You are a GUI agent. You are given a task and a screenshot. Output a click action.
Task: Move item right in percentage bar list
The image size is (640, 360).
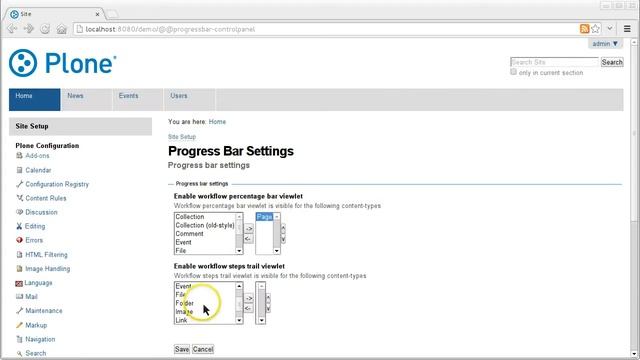[x=249, y=229]
